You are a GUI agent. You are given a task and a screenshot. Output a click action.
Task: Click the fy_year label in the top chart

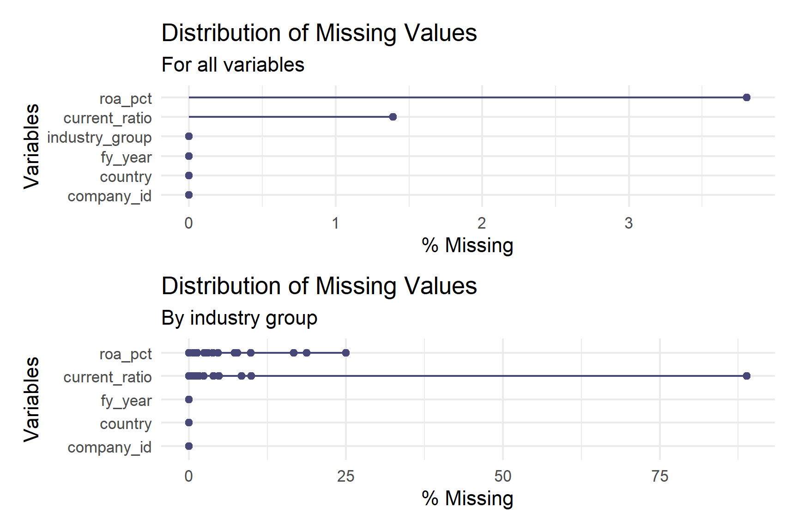(x=126, y=157)
